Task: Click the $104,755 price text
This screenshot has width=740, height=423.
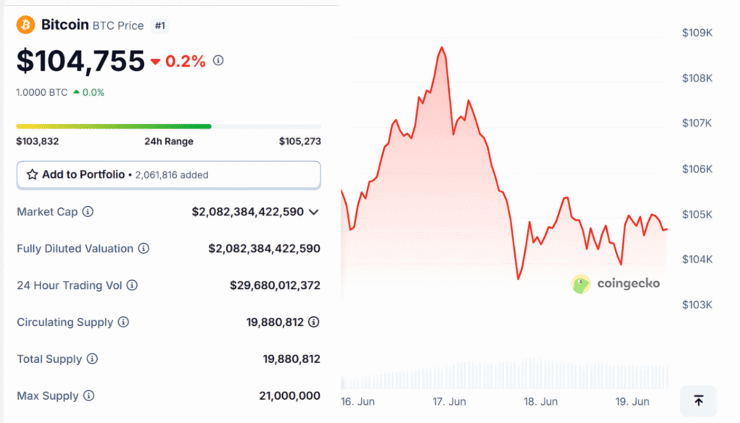Action: coord(81,61)
